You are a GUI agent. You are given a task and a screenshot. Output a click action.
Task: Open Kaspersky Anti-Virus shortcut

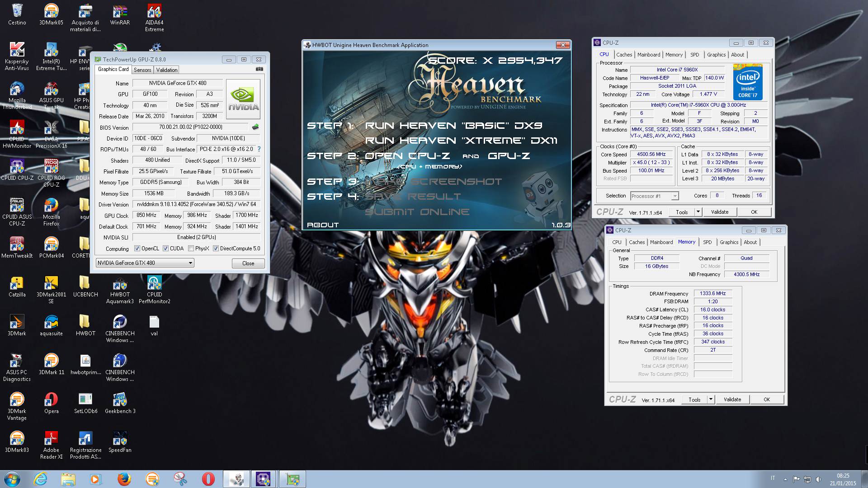[17, 56]
